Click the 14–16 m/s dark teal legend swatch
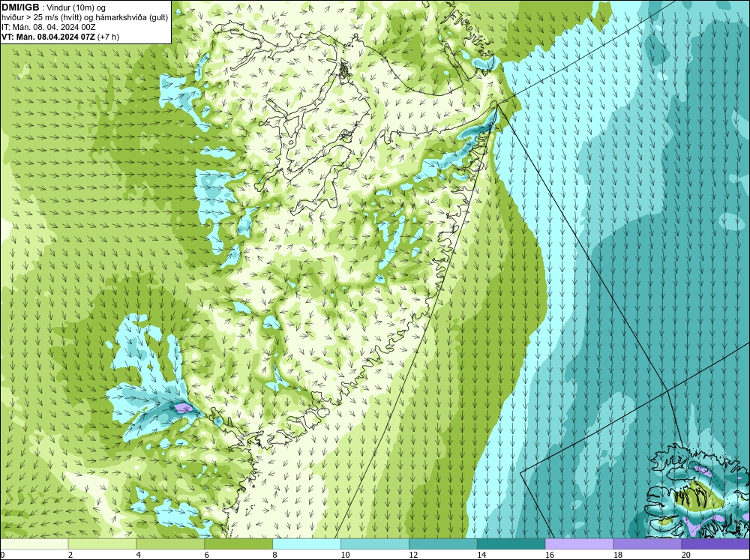The width and height of the screenshot is (750, 560). 511,544
